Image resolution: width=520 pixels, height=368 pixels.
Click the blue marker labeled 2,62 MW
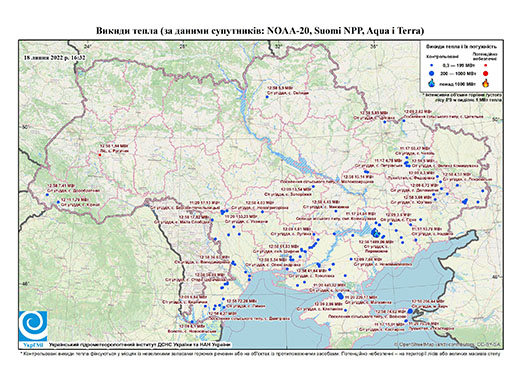[403, 121]
